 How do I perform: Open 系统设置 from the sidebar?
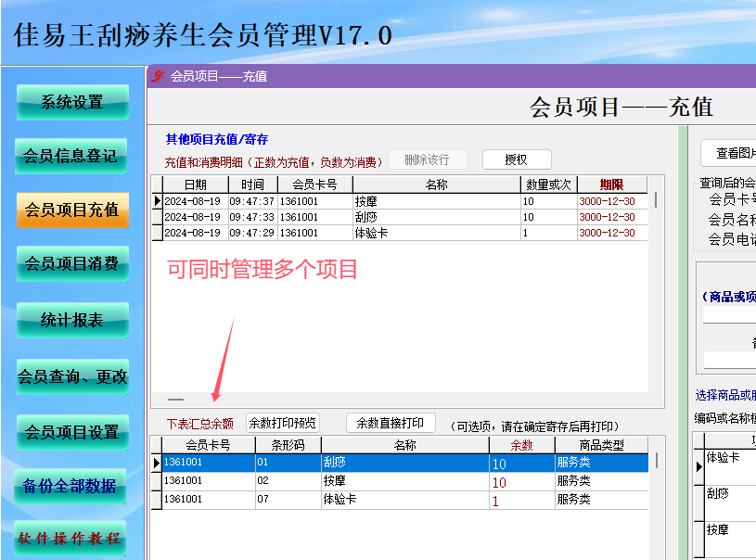tap(72, 102)
